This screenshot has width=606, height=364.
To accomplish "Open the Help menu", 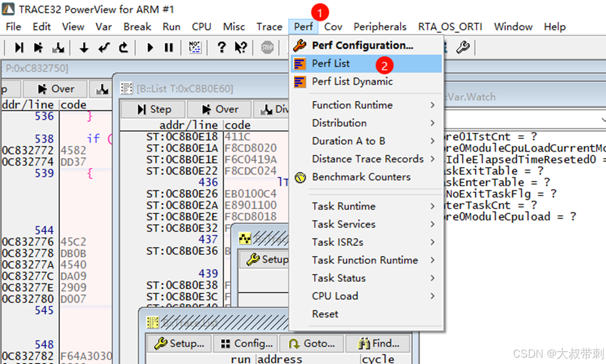I will (555, 27).
